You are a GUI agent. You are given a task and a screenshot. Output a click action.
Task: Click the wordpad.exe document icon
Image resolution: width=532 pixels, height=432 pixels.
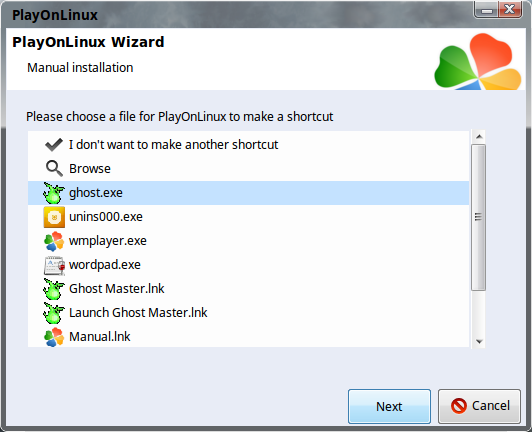coord(54,265)
